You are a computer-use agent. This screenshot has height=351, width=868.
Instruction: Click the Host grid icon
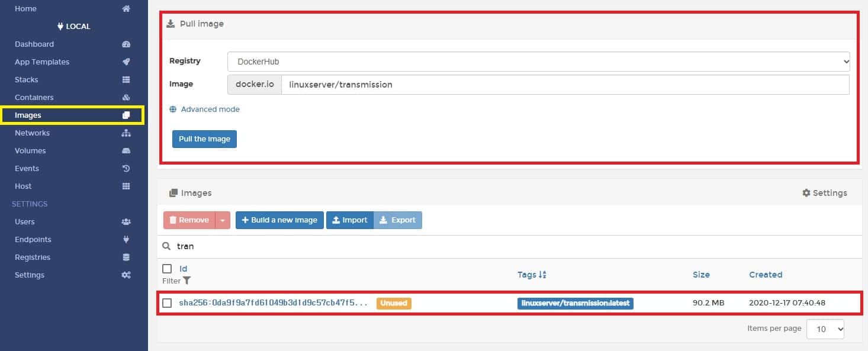click(x=126, y=186)
